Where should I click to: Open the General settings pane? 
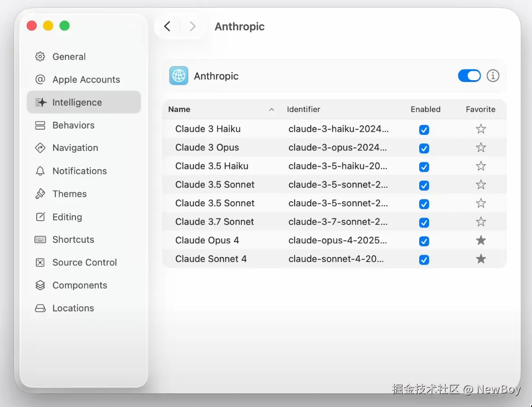(84, 56)
